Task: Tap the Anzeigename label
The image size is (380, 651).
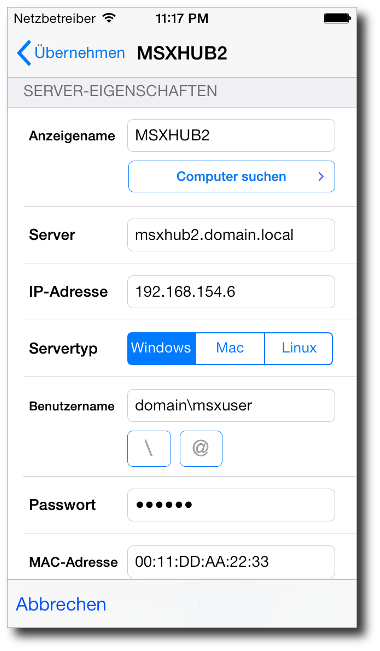Action: click(72, 136)
